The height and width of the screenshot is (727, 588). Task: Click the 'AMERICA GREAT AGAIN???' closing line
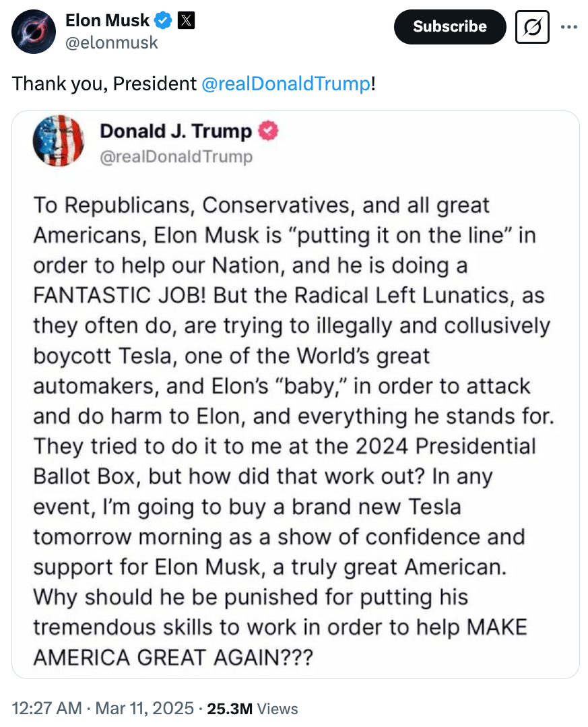point(173,658)
